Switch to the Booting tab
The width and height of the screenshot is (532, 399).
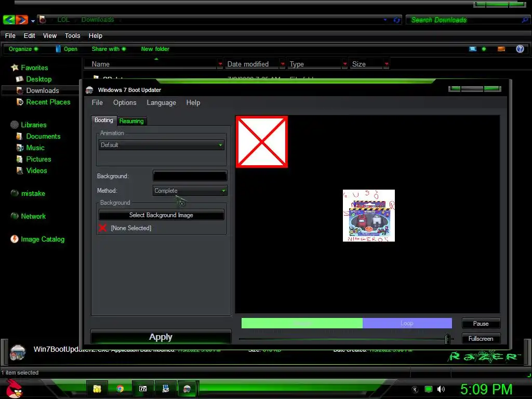pyautogui.click(x=103, y=120)
